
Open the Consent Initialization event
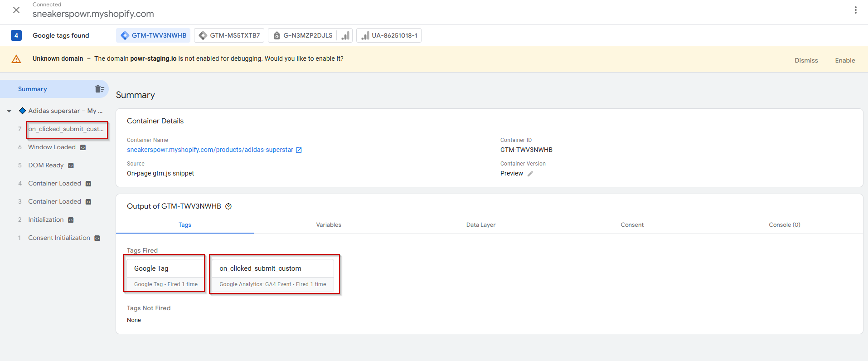59,238
